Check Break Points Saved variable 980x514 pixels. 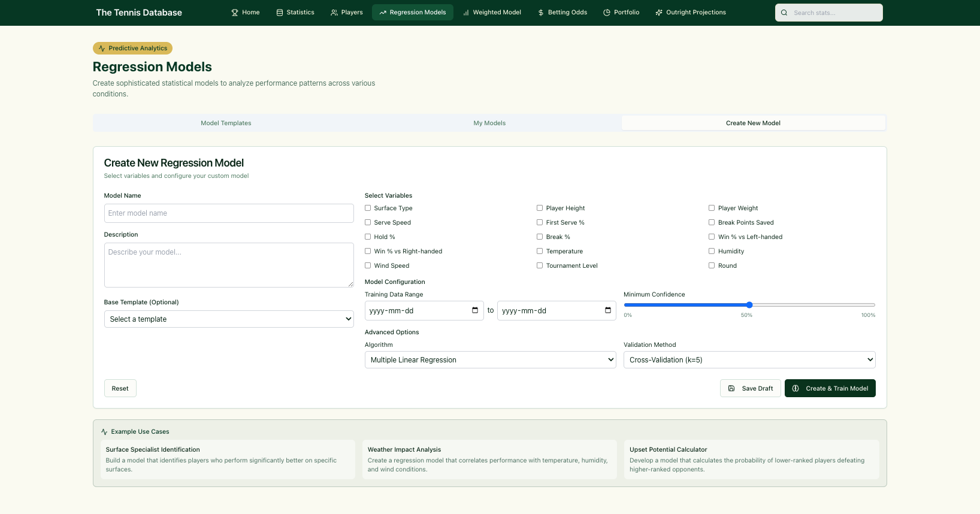click(x=712, y=222)
